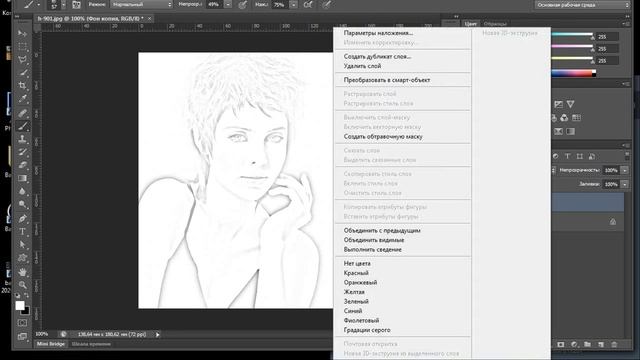Choose Параметры наложения from context menu
Screen dimensions: 640x360
(x=378, y=33)
